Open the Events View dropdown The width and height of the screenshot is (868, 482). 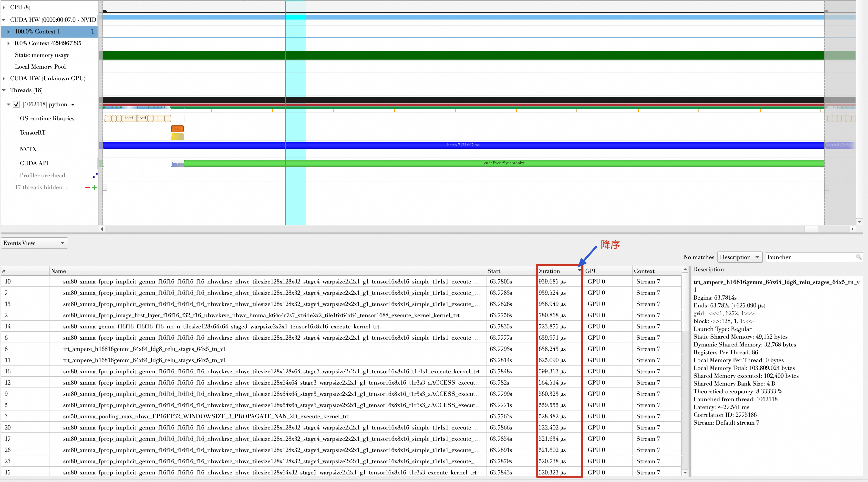click(34, 243)
